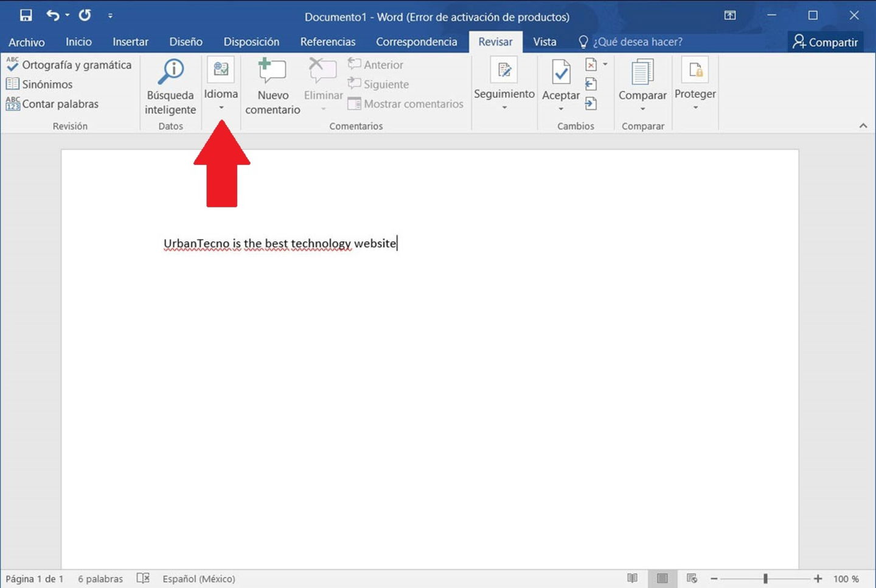
Task: Open the Archivo menu
Action: point(26,42)
